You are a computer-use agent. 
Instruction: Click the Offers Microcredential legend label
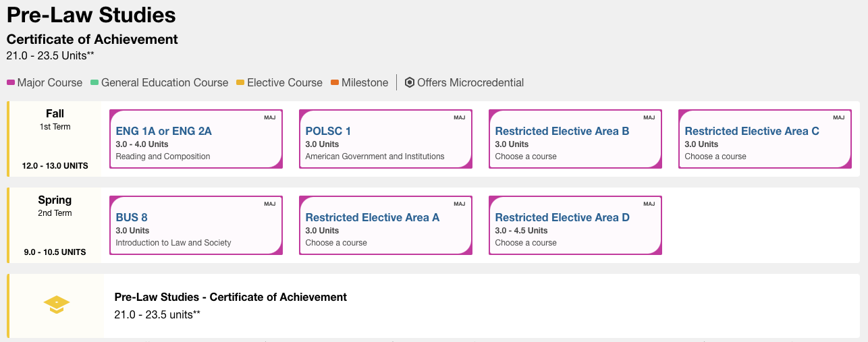[470, 83]
